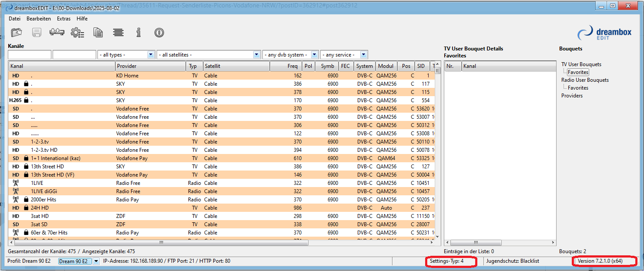The width and height of the screenshot is (644, 271).
Task: Open settings folder via toolbar icon
Action: click(17, 33)
